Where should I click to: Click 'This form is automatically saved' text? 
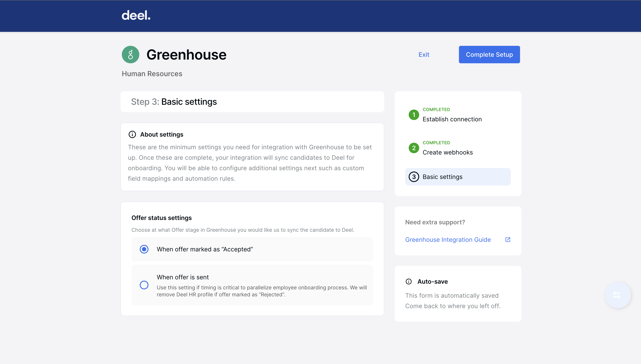(452, 295)
